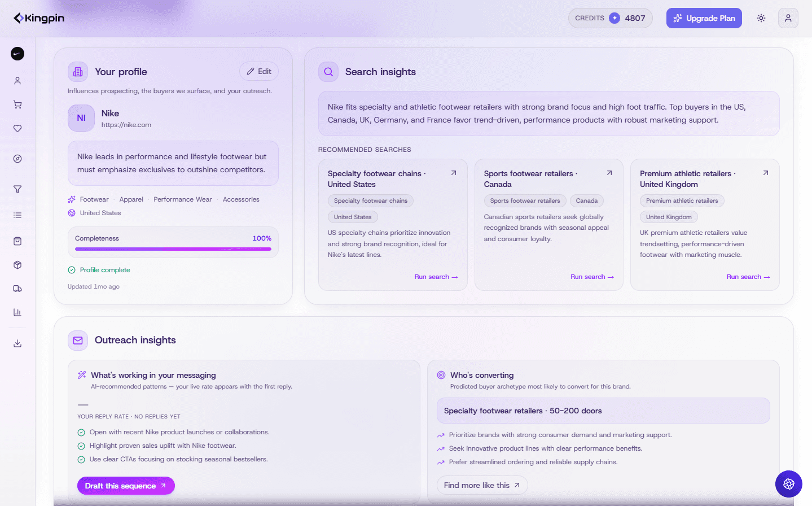Open the compass discover sidebar icon
Image resolution: width=812 pixels, height=506 pixels.
[17, 159]
